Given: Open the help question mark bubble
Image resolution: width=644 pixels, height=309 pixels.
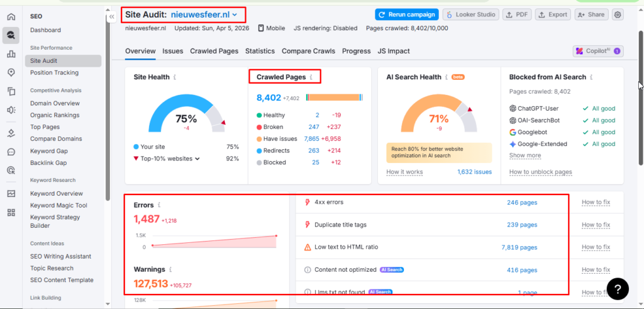Looking at the screenshot, I should tap(618, 289).
